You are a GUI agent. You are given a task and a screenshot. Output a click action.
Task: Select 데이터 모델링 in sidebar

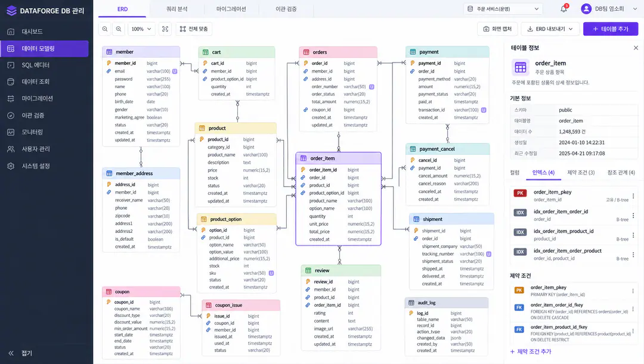44,48
